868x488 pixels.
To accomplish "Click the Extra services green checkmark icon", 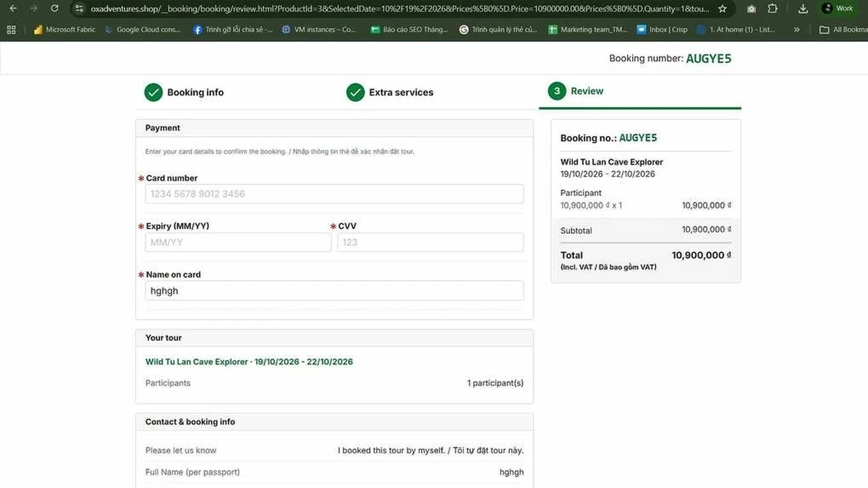I will [x=355, y=93].
